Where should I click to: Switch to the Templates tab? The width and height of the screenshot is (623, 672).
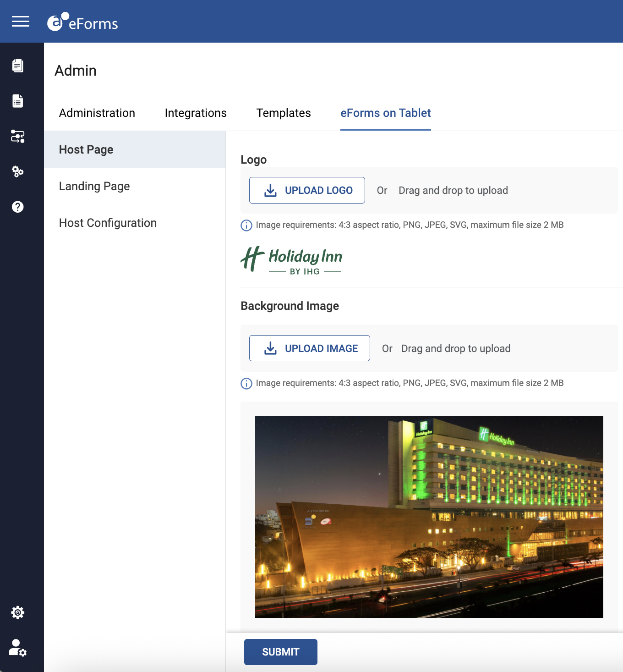tap(284, 113)
